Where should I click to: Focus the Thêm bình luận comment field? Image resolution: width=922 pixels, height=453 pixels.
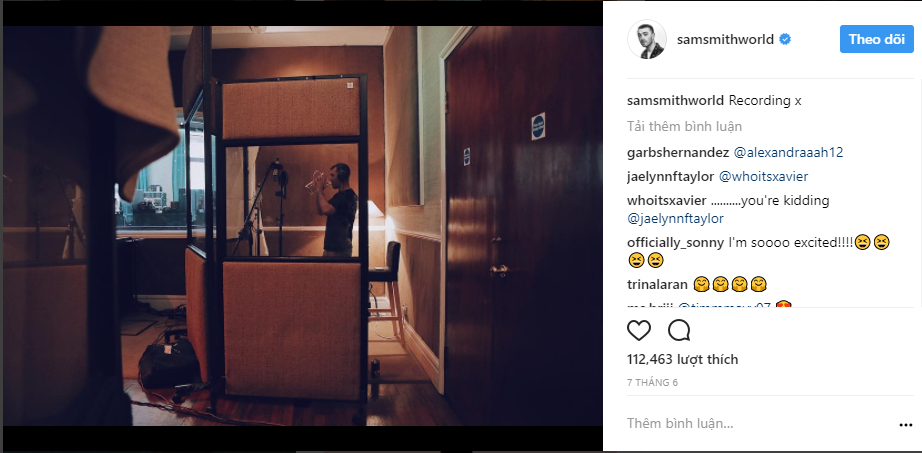pyautogui.click(x=759, y=423)
